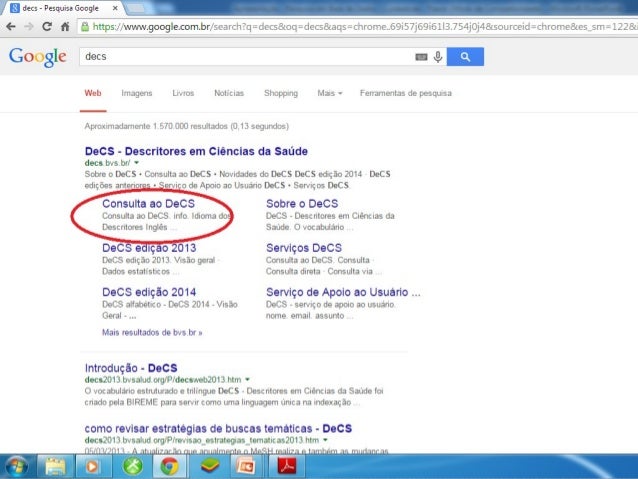Screen dimensions: 638x479
Task: Expand the Mais dropdown menu
Action: pyautogui.click(x=330, y=93)
